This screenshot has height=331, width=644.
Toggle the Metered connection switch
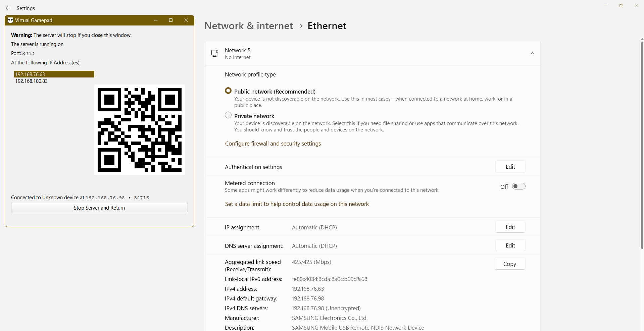coord(518,186)
